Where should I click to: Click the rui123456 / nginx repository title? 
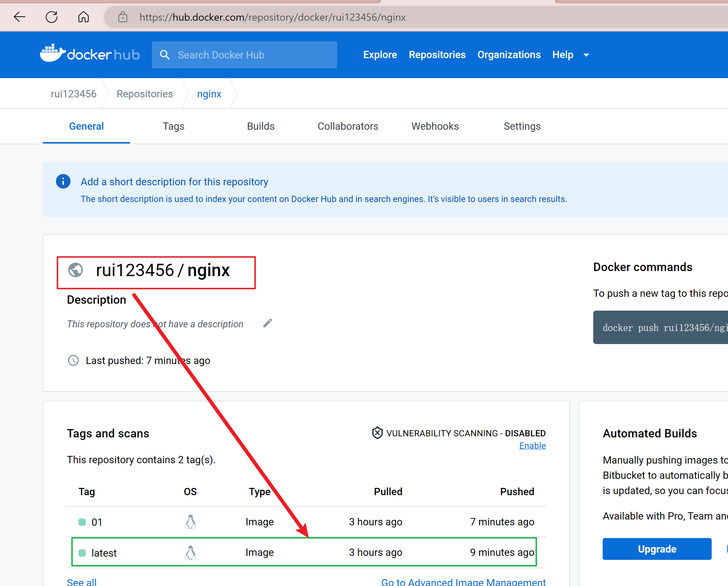tap(163, 270)
